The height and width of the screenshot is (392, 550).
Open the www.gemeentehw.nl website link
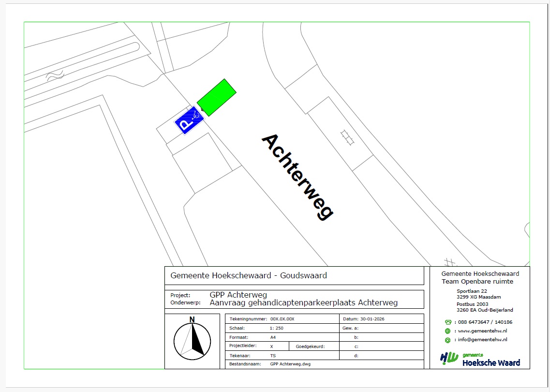(482, 331)
